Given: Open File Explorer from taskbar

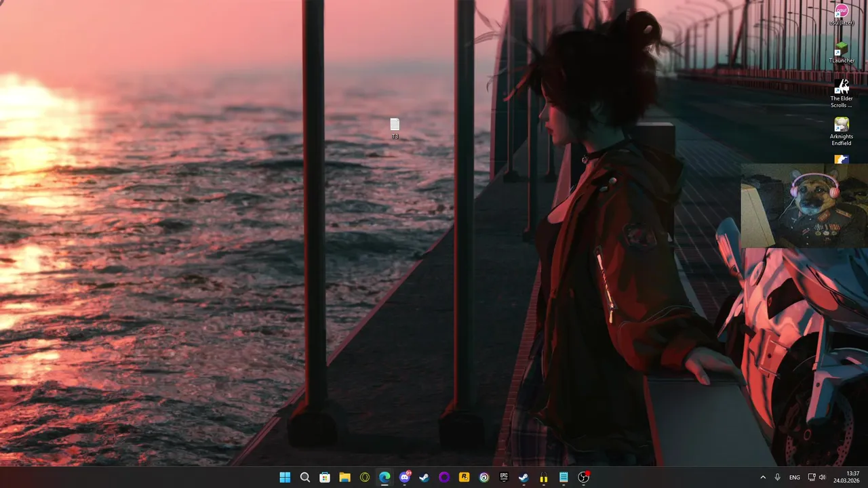Looking at the screenshot, I should [x=344, y=477].
